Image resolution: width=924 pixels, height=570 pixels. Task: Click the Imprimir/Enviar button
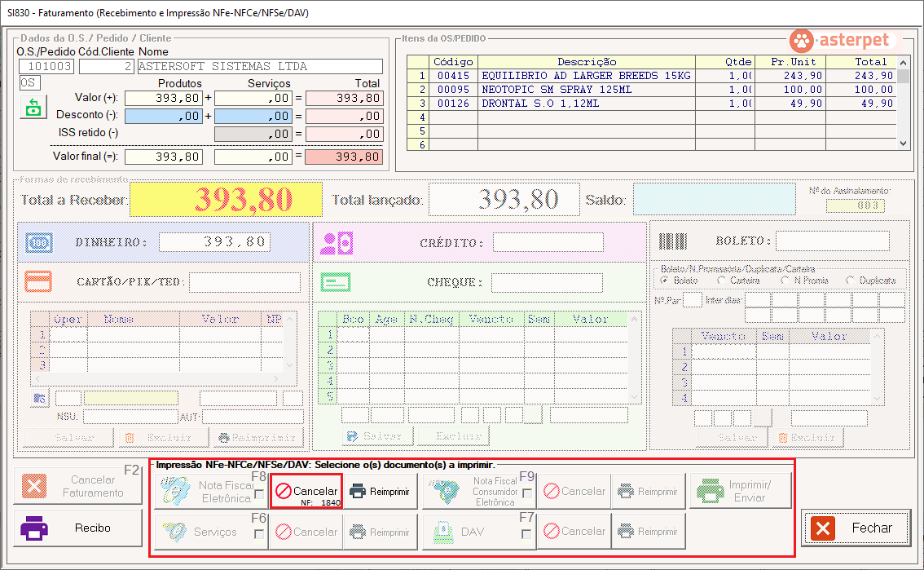(741, 491)
